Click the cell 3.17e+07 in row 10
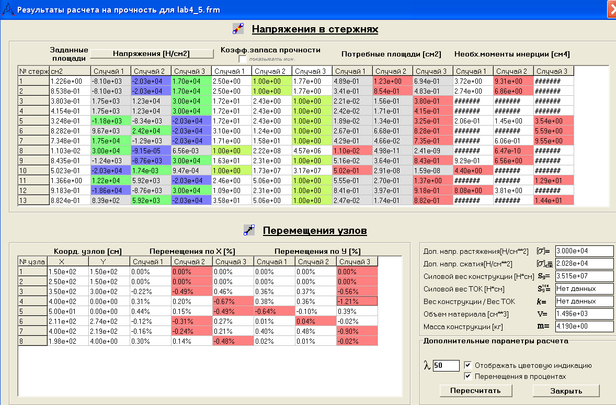 [x=312, y=171]
